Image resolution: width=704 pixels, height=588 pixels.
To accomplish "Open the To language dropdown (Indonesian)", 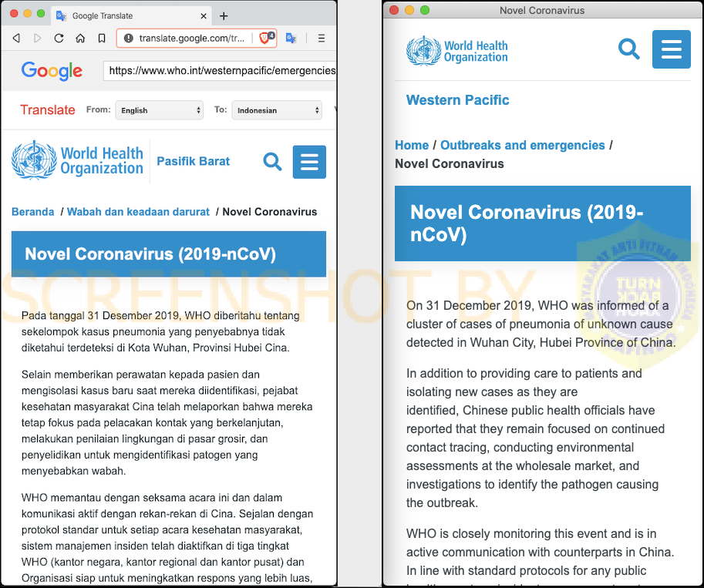I will click(277, 110).
